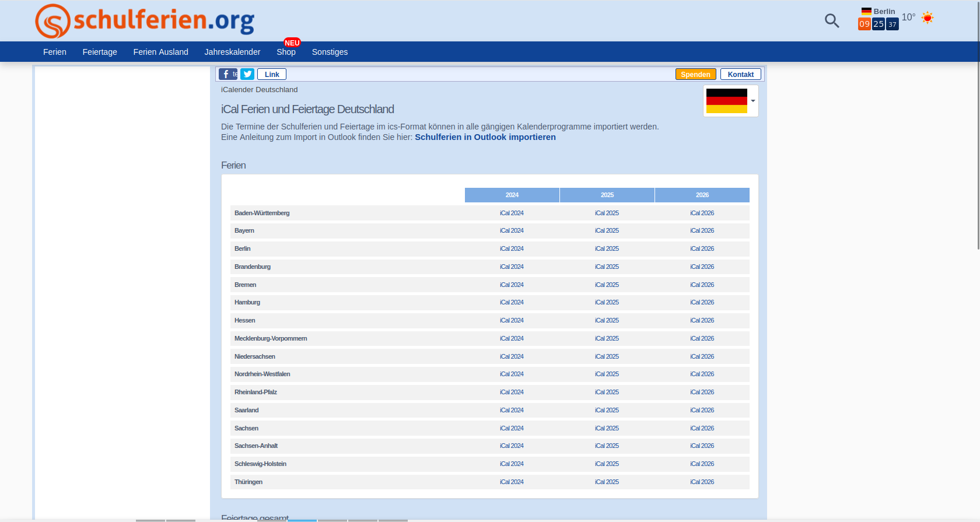Open the German flag country dropdown
The height and width of the screenshot is (522, 980).
click(730, 101)
